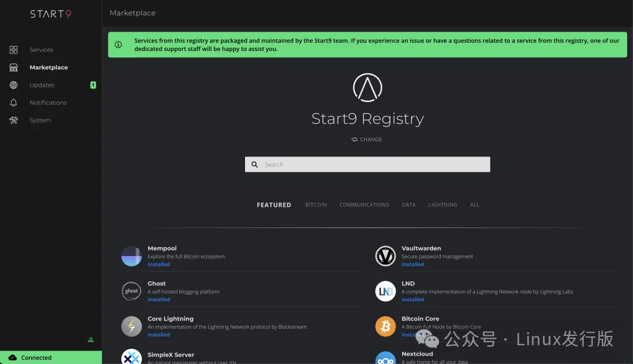Image resolution: width=633 pixels, height=364 pixels.
Task: Click the SimpleX Server listing title
Action: [171, 355]
